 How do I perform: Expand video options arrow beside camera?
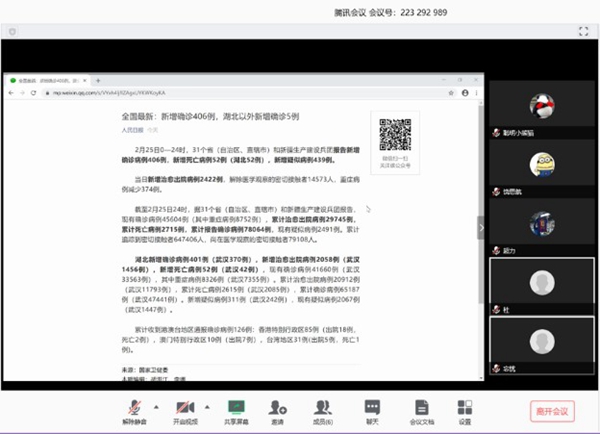(x=206, y=403)
